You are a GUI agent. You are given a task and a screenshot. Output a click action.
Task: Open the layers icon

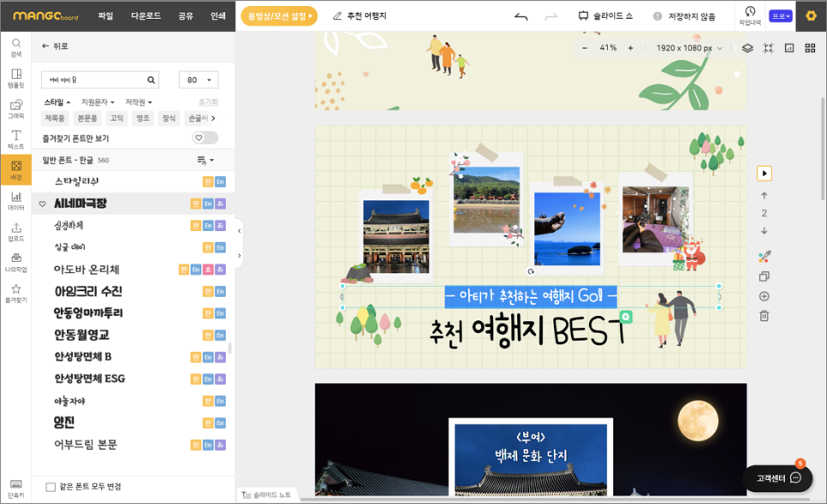tap(747, 48)
